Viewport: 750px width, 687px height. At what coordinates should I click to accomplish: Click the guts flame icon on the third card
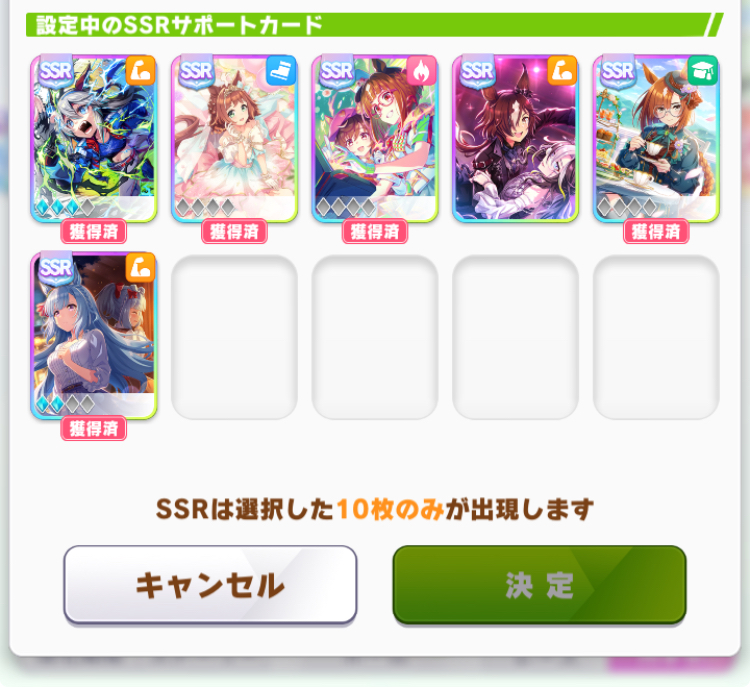[421, 71]
